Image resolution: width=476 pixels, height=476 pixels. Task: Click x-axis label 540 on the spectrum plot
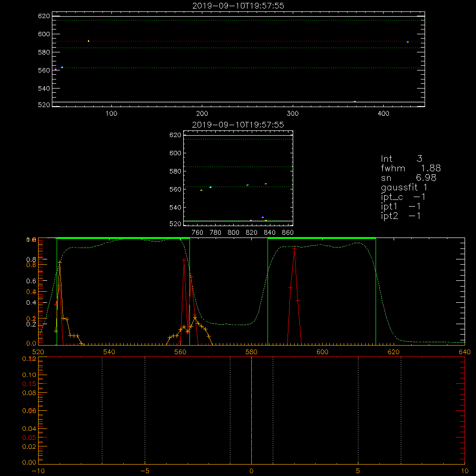pos(109,352)
